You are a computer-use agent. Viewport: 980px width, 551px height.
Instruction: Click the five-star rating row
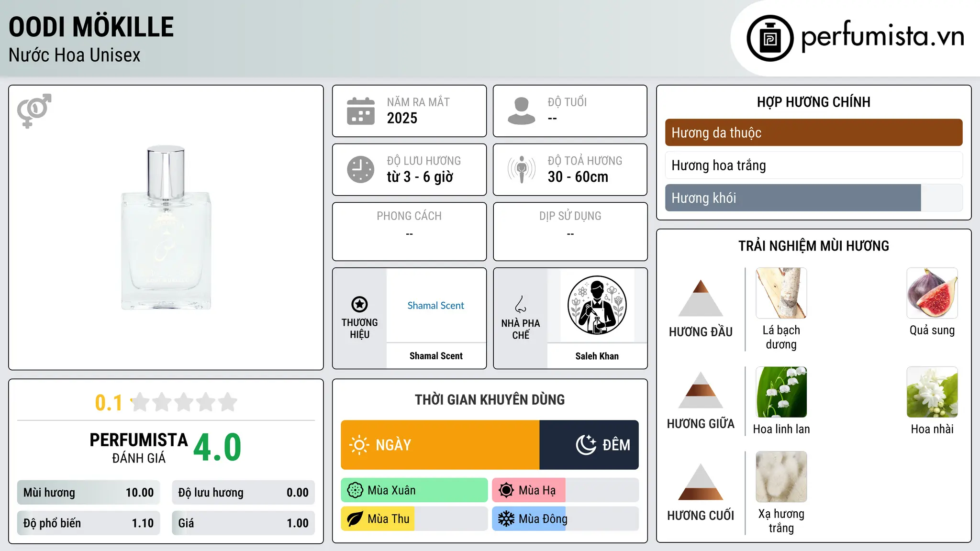pos(184,402)
